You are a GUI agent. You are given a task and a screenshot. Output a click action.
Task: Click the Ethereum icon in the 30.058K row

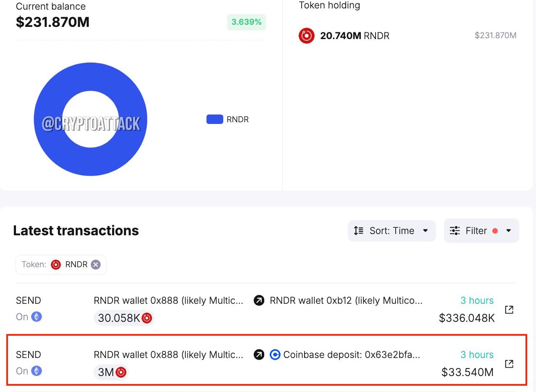37,317
